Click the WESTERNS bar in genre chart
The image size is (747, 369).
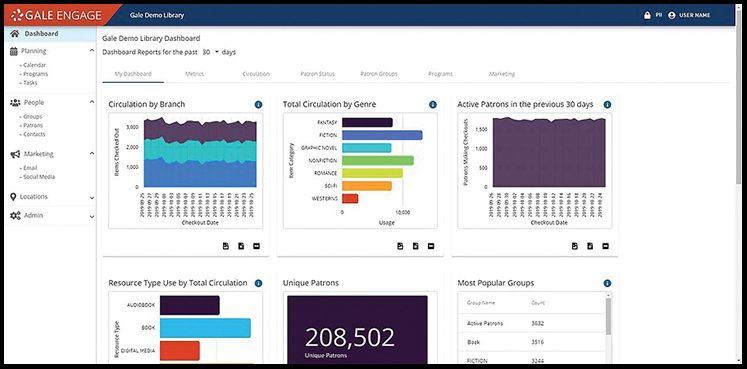350,199
